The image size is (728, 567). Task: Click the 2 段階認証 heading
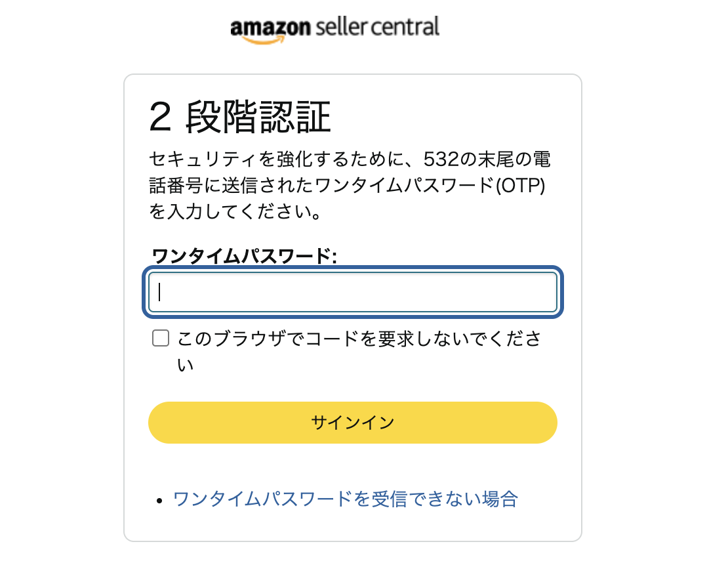tap(240, 117)
